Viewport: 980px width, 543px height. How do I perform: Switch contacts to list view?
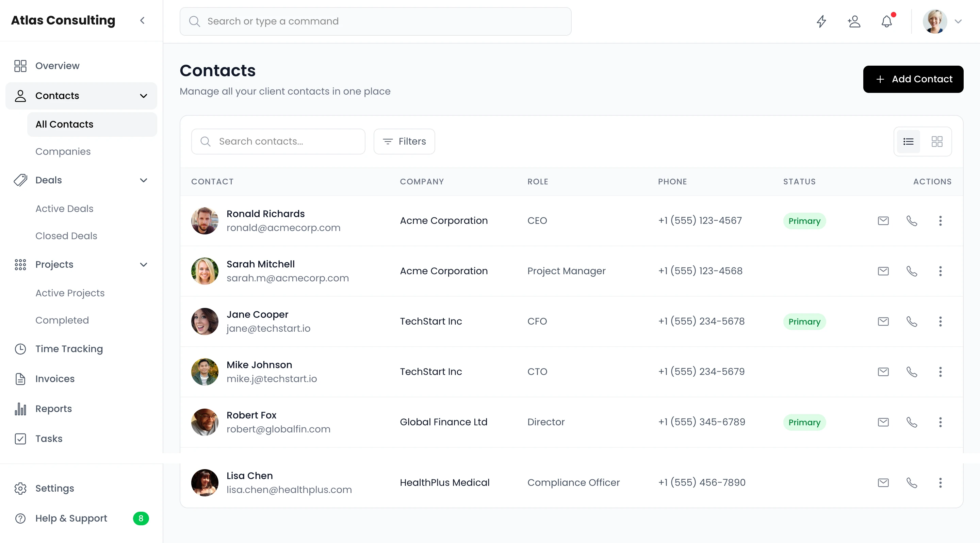[909, 141]
